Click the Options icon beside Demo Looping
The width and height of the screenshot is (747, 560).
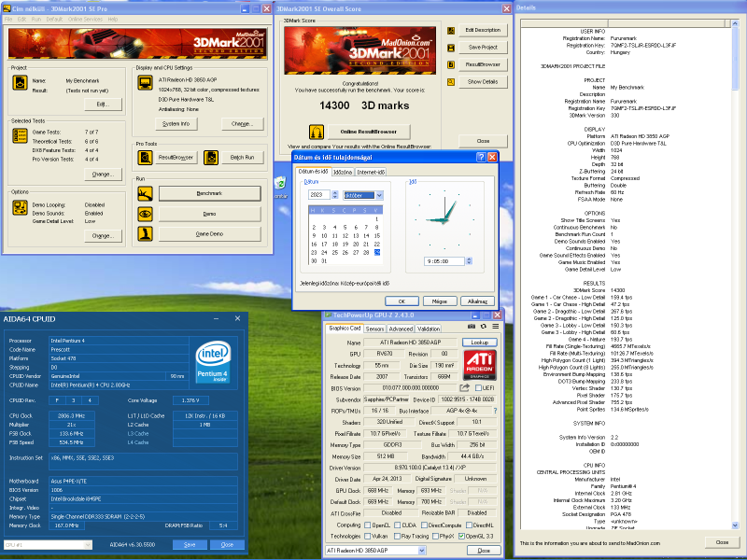coord(20,207)
